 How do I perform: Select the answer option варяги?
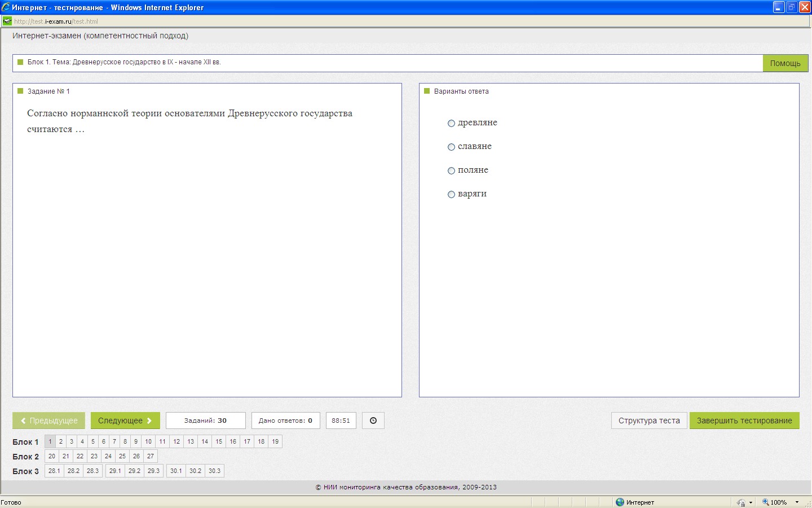(x=451, y=194)
